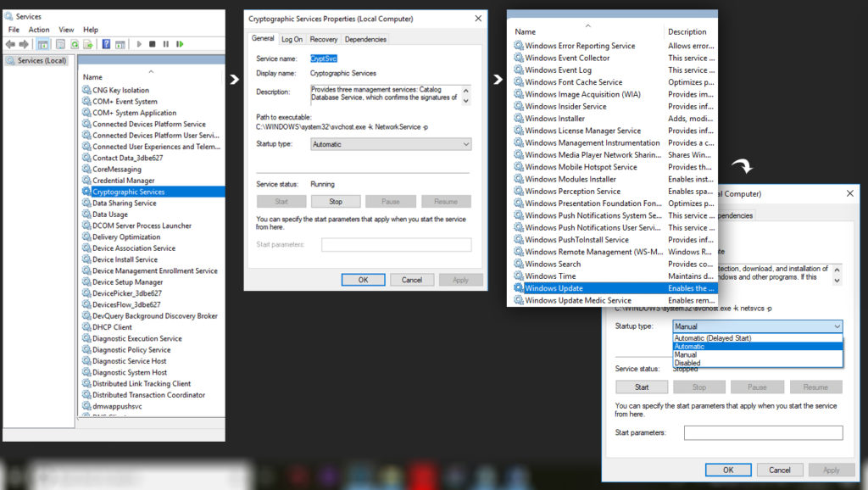Screen dimensions: 868x490
Task: Export the services list via toolbar icon
Action: (x=88, y=43)
